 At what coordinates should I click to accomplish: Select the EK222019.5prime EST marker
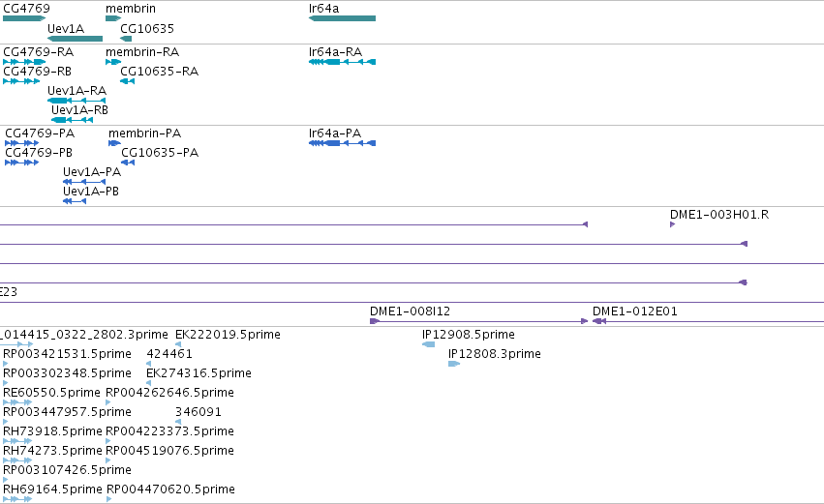pos(178,344)
